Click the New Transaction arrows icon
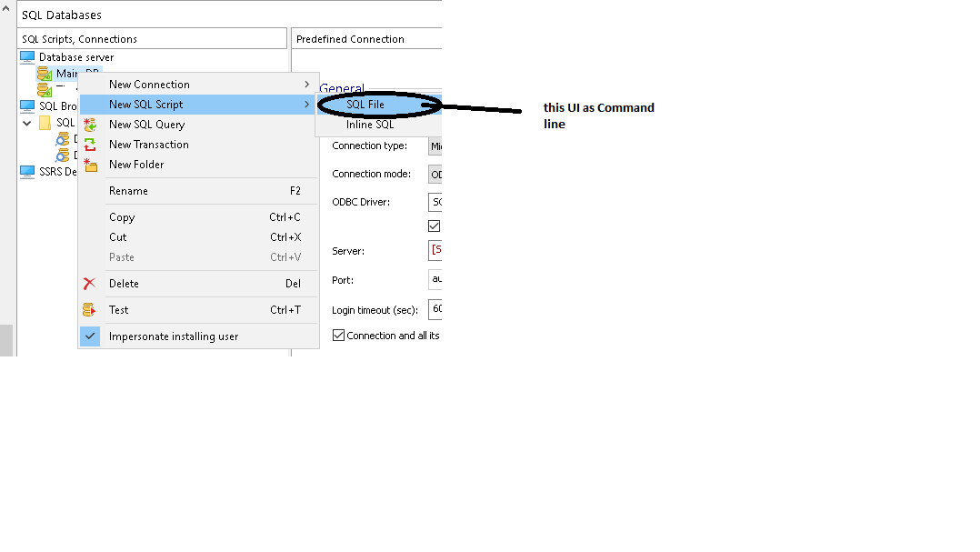The height and width of the screenshot is (552, 980). coord(90,145)
